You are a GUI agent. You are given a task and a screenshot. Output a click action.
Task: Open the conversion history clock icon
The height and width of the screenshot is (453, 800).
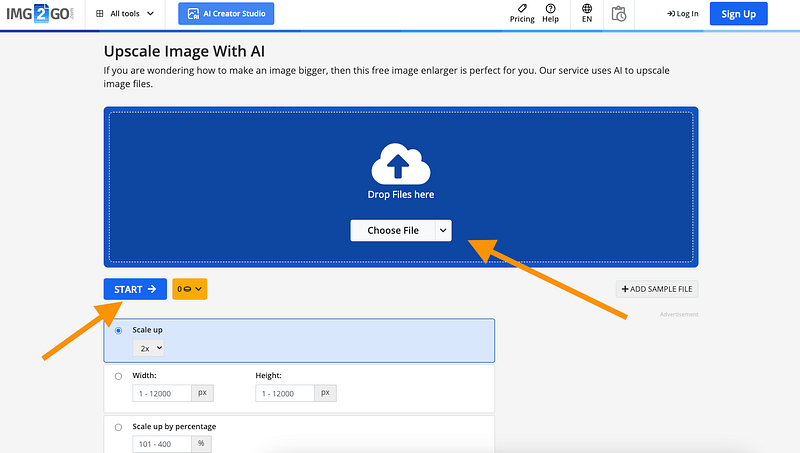click(x=619, y=14)
